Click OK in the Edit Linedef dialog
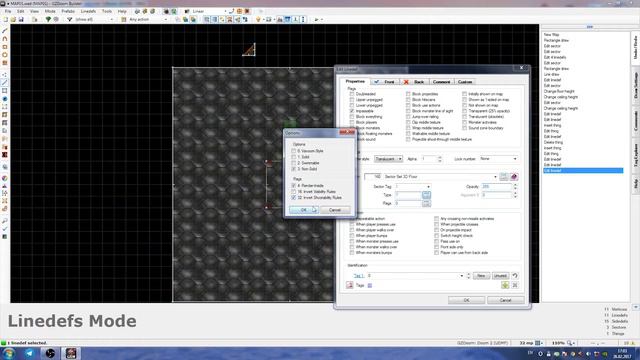The image size is (640, 360). click(x=467, y=300)
